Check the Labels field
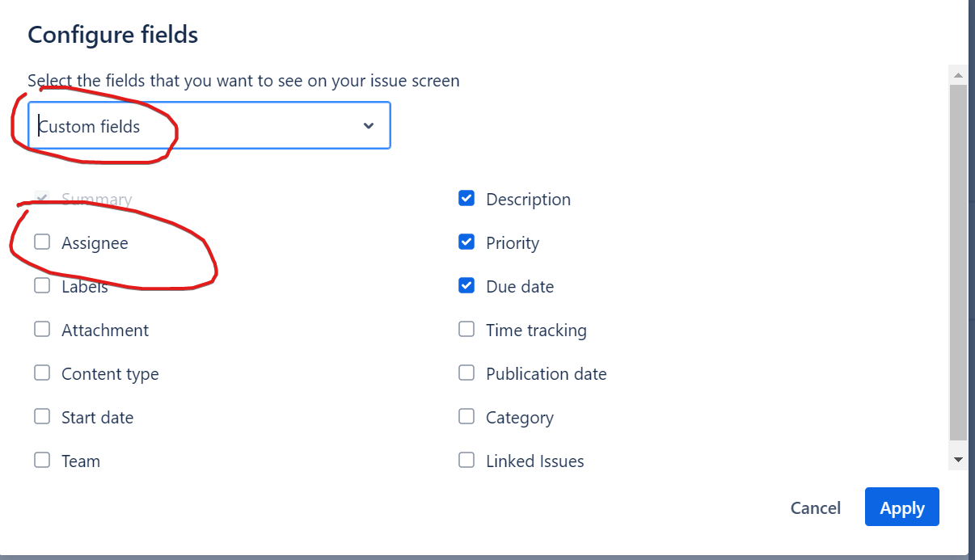 (x=41, y=285)
